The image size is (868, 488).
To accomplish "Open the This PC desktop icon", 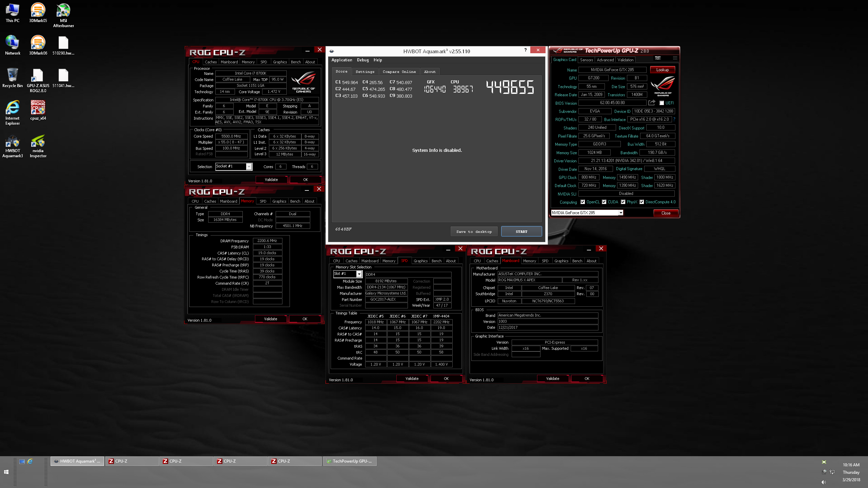I will [13, 13].
